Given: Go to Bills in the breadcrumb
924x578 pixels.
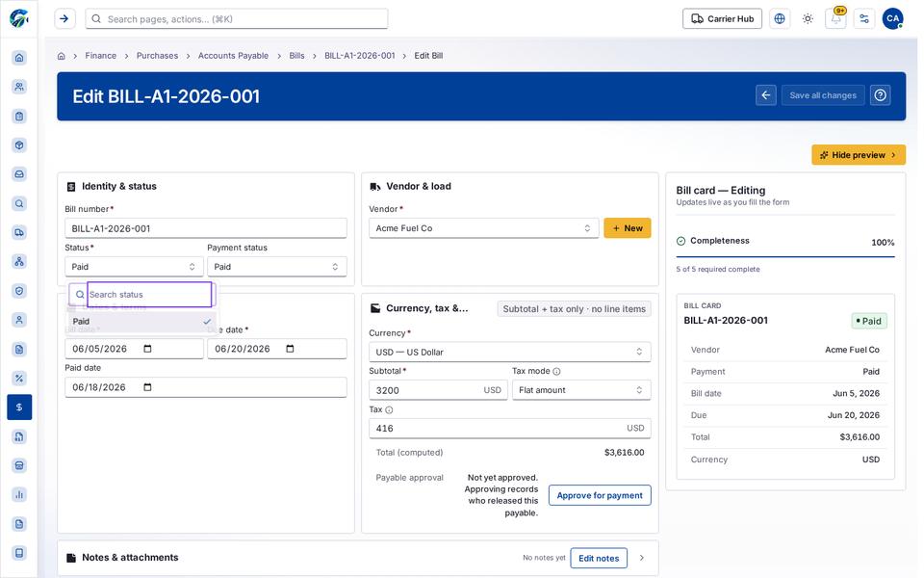Looking at the screenshot, I should coord(297,56).
